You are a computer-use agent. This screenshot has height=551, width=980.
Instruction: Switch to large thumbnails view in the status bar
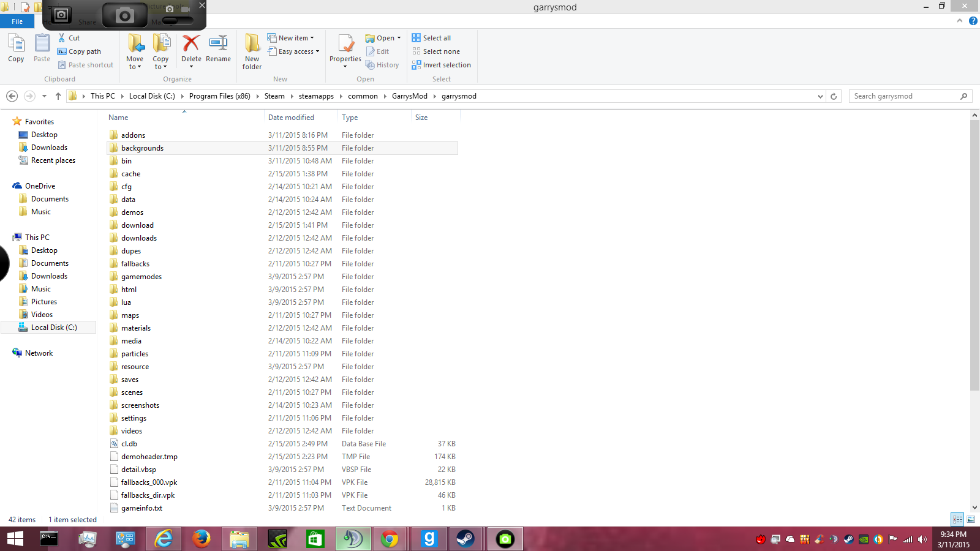point(971,520)
